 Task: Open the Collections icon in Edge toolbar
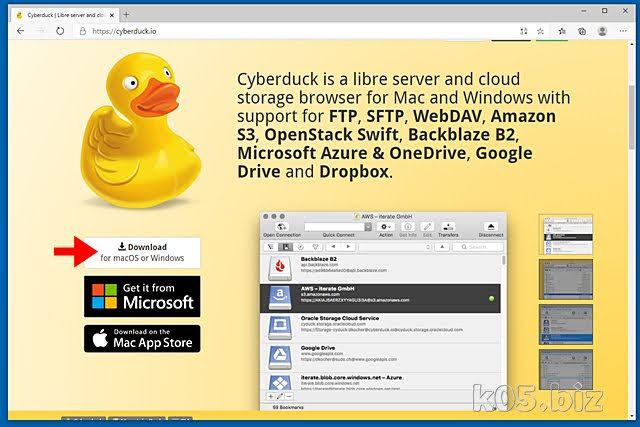point(582,31)
